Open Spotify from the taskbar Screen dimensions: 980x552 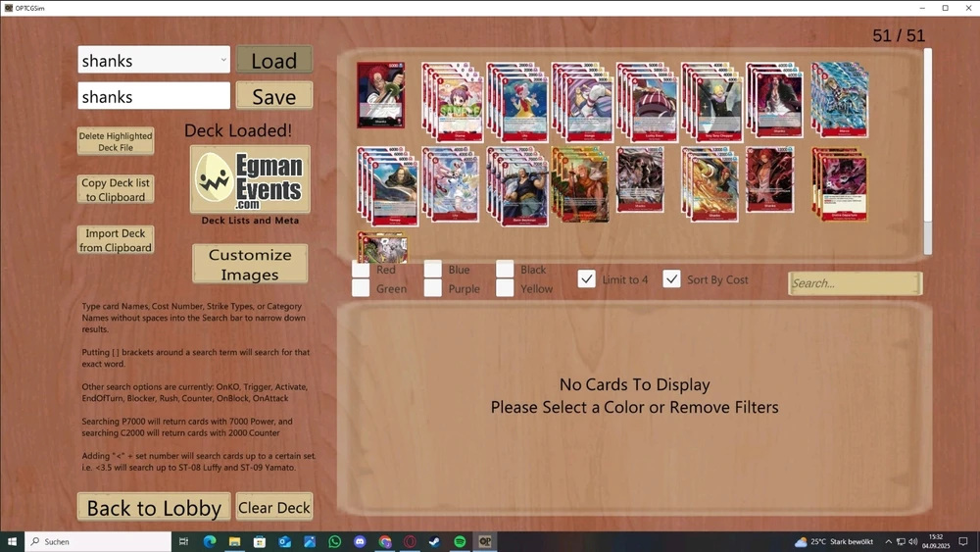pyautogui.click(x=460, y=541)
